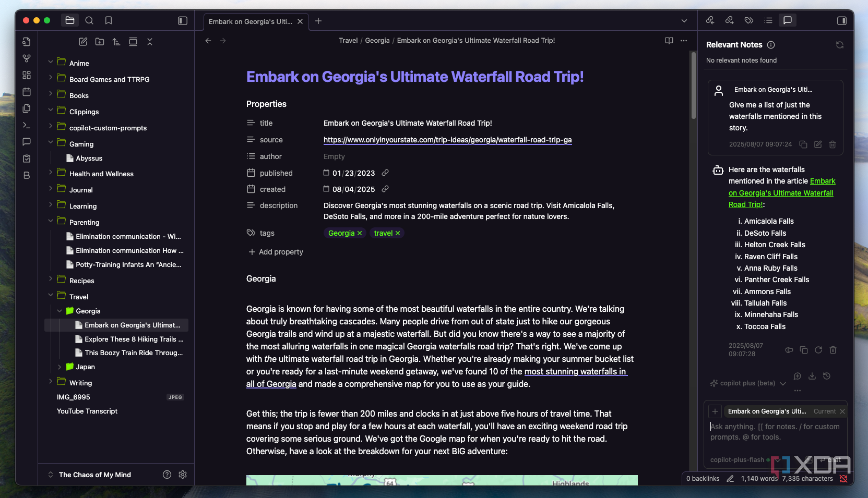Open the outline pane in right sidebar
The height and width of the screenshot is (498, 868).
point(768,20)
